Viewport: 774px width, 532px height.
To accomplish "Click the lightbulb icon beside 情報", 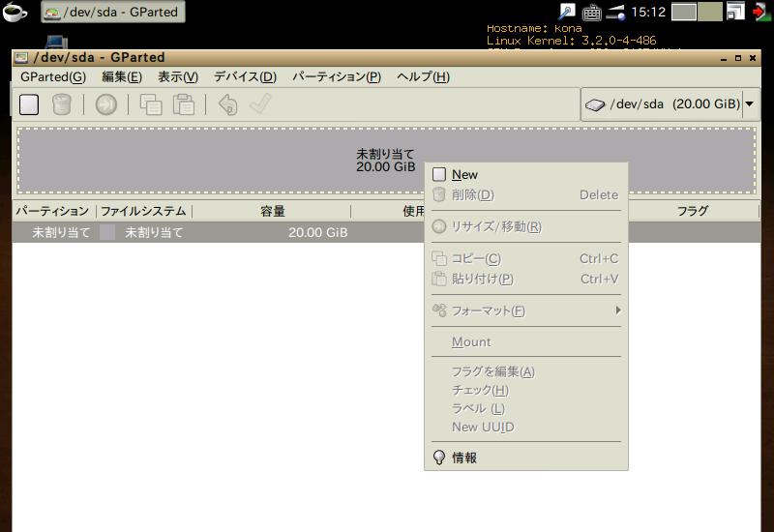I will pyautogui.click(x=439, y=458).
